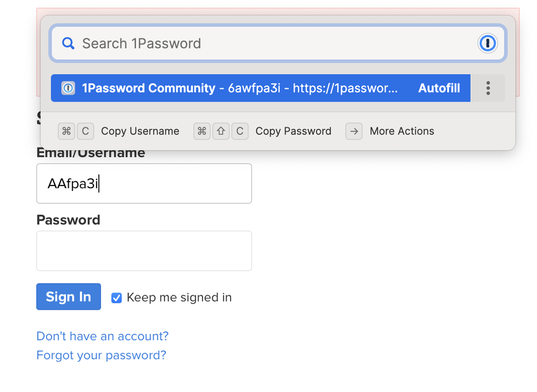The width and height of the screenshot is (537, 392).
Task: Click the right-arrow key icon beside More Actions
Action: (x=354, y=131)
